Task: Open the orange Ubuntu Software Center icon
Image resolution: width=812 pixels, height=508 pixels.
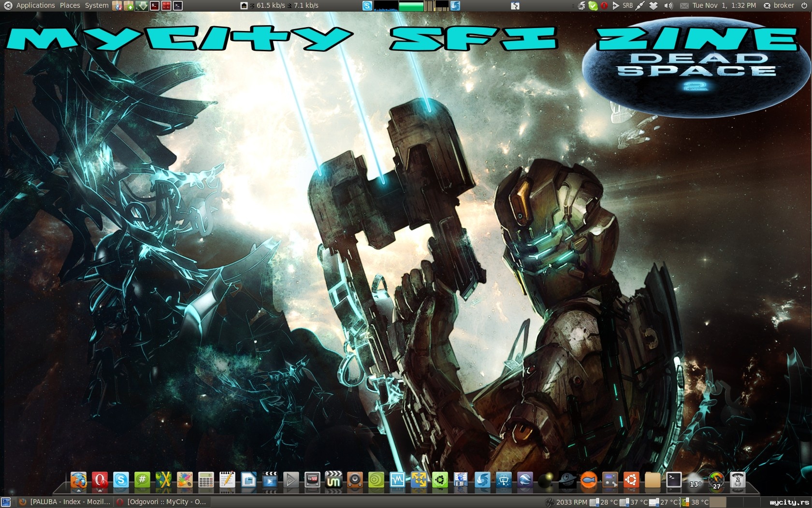Action: click(631, 480)
